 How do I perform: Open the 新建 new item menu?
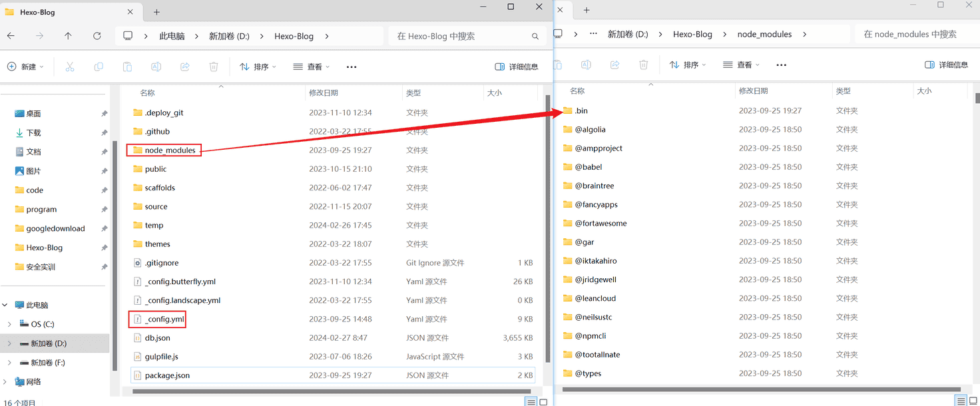[x=25, y=67]
